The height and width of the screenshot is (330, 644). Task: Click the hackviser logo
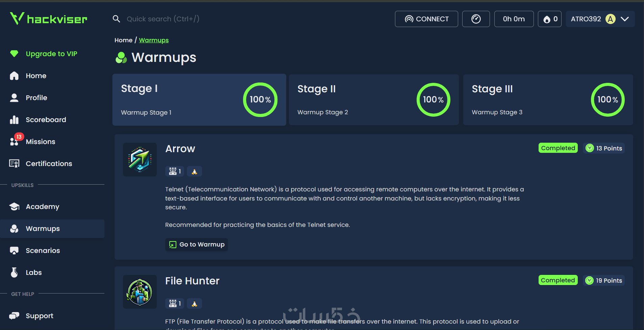coord(49,19)
